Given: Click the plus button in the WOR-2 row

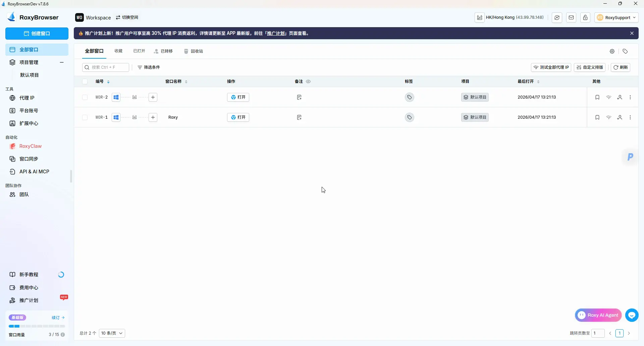Looking at the screenshot, I should (x=153, y=97).
